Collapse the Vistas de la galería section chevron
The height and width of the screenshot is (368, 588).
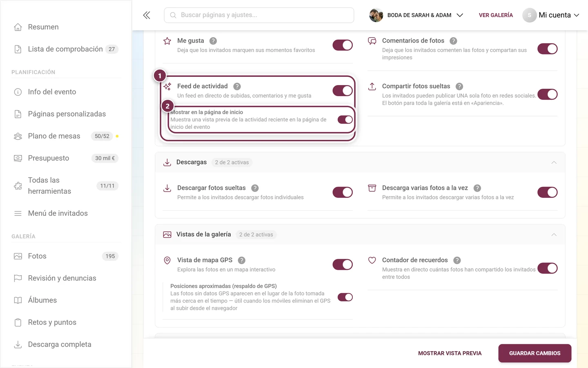(x=554, y=235)
